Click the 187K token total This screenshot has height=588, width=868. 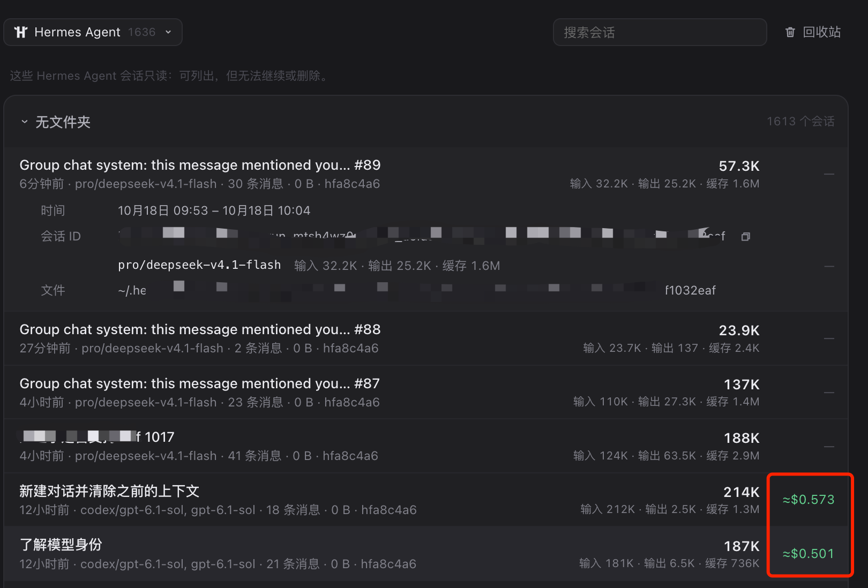742,546
